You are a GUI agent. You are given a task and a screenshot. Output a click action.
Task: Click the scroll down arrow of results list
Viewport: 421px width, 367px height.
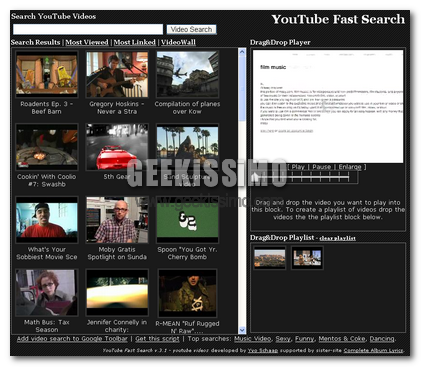[242, 330]
